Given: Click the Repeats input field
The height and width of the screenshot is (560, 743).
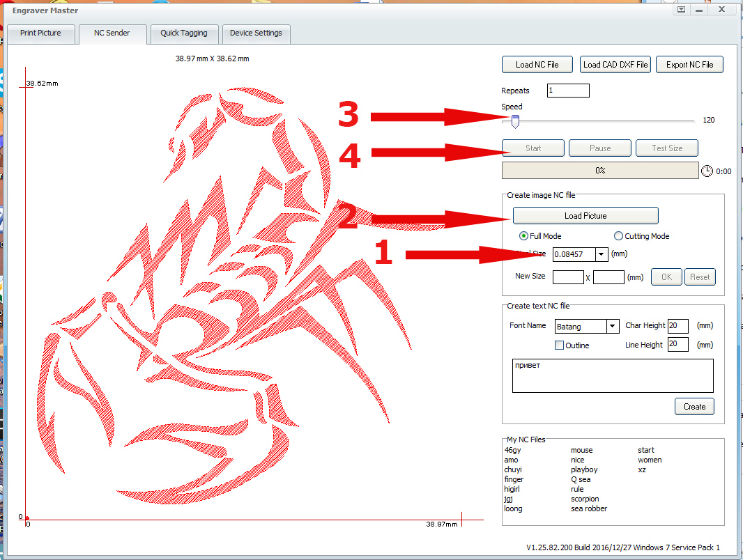Looking at the screenshot, I should click(x=568, y=91).
